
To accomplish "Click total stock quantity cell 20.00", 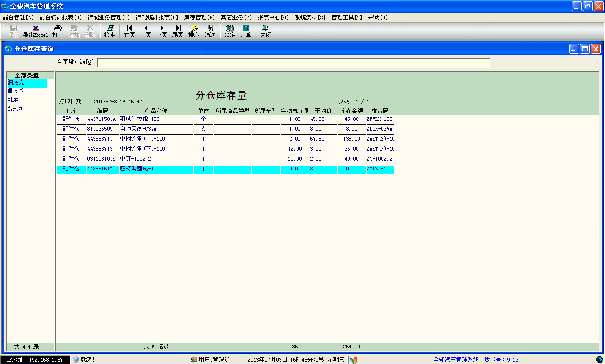I will click(x=295, y=159).
